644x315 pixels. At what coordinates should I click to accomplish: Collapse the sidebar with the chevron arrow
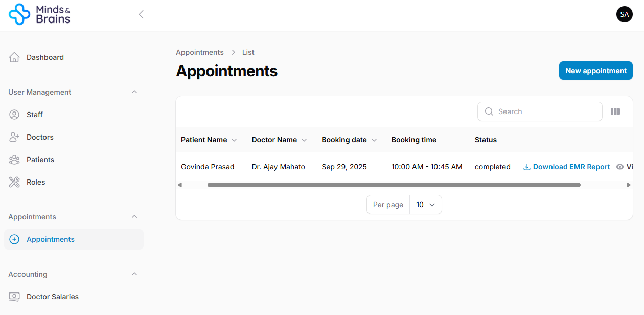click(141, 14)
